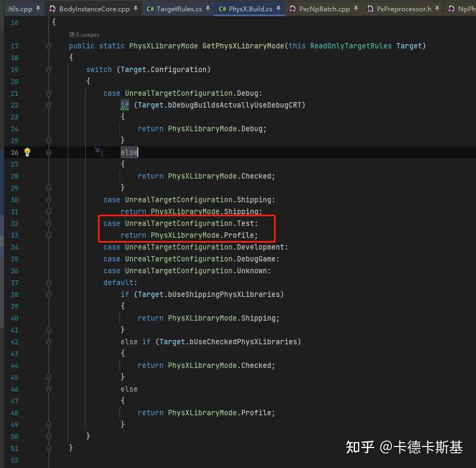Click the pin icon on TargetRules.cs tab
The height and width of the screenshot is (468, 476).
point(208,9)
